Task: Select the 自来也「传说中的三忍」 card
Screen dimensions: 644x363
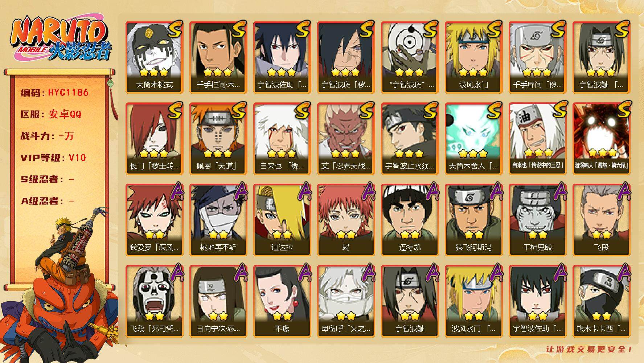Action: pos(537,138)
